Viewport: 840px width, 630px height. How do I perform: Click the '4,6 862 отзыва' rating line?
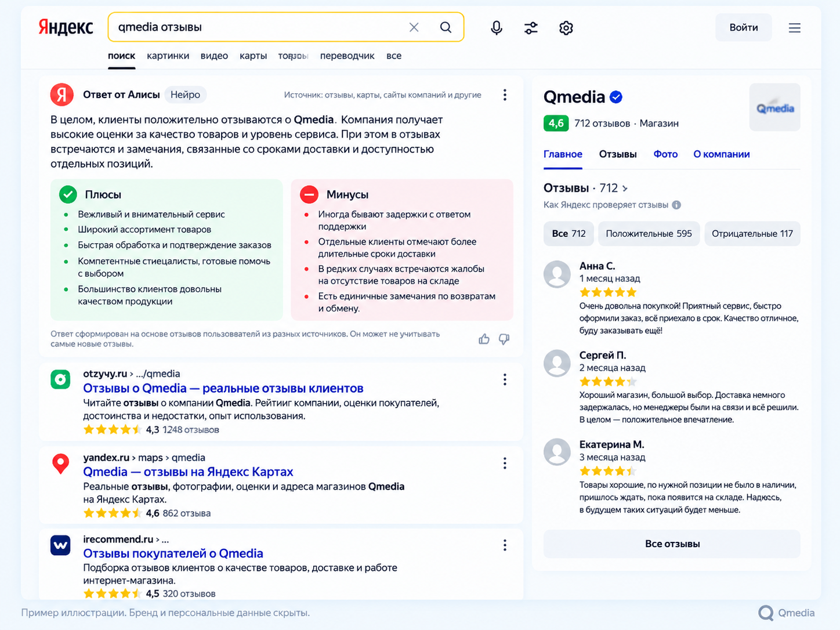click(147, 513)
